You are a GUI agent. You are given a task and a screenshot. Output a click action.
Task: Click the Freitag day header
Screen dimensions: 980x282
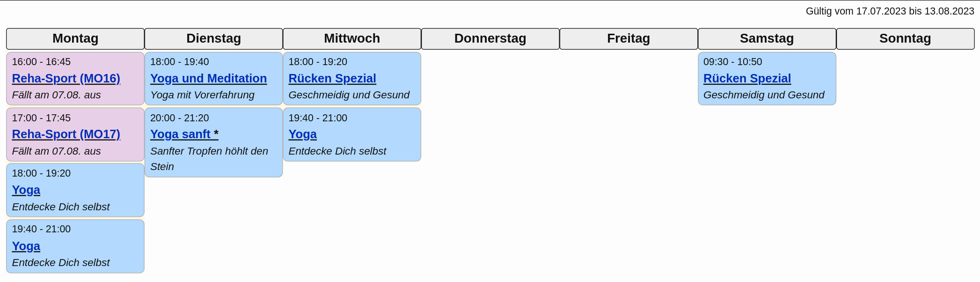[629, 38]
